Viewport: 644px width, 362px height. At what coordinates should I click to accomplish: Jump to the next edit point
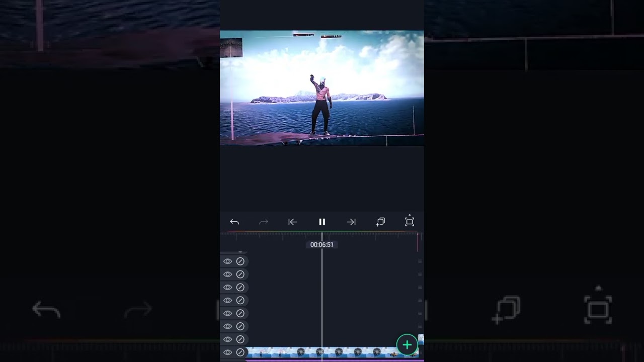point(351,222)
